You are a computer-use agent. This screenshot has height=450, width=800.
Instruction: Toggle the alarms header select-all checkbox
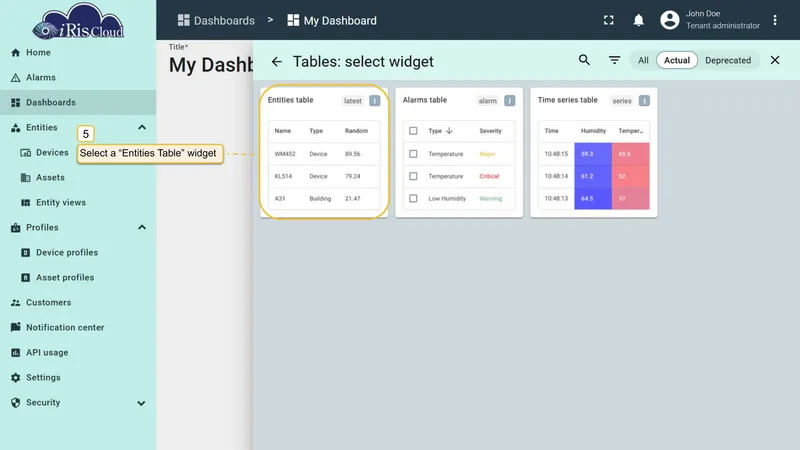click(x=413, y=131)
